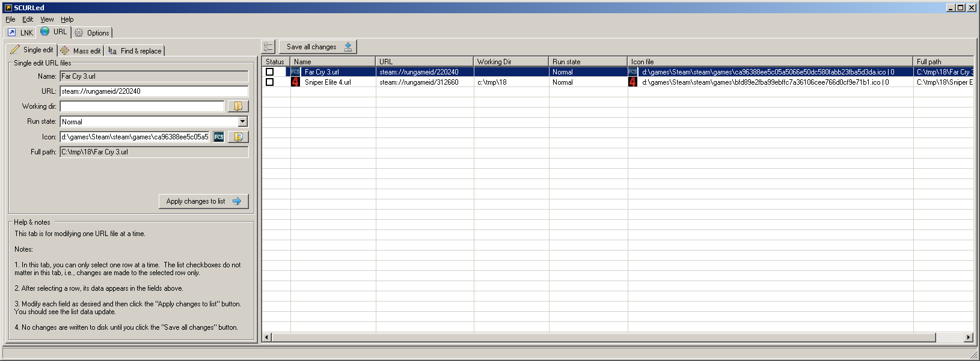Sort by Run state column header
Viewport: 980px width, 361px height.
pyautogui.click(x=588, y=61)
